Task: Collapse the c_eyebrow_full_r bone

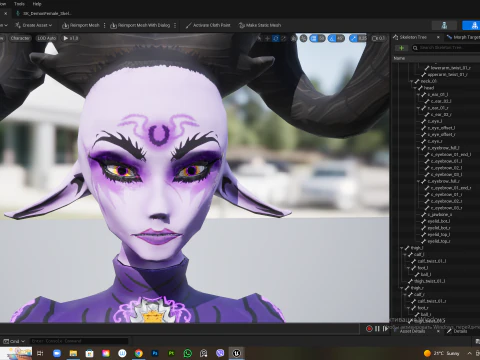Action: (419, 181)
